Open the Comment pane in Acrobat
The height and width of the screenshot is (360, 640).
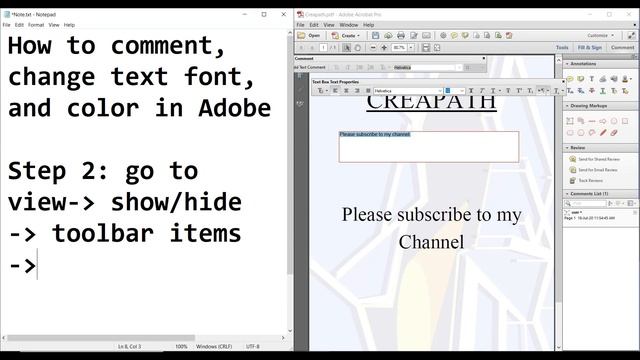click(x=622, y=48)
